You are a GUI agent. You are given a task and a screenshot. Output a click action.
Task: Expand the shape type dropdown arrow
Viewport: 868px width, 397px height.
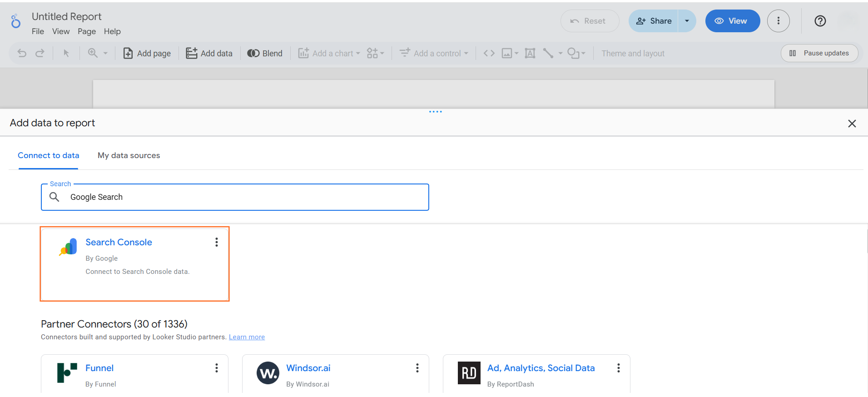tap(584, 53)
